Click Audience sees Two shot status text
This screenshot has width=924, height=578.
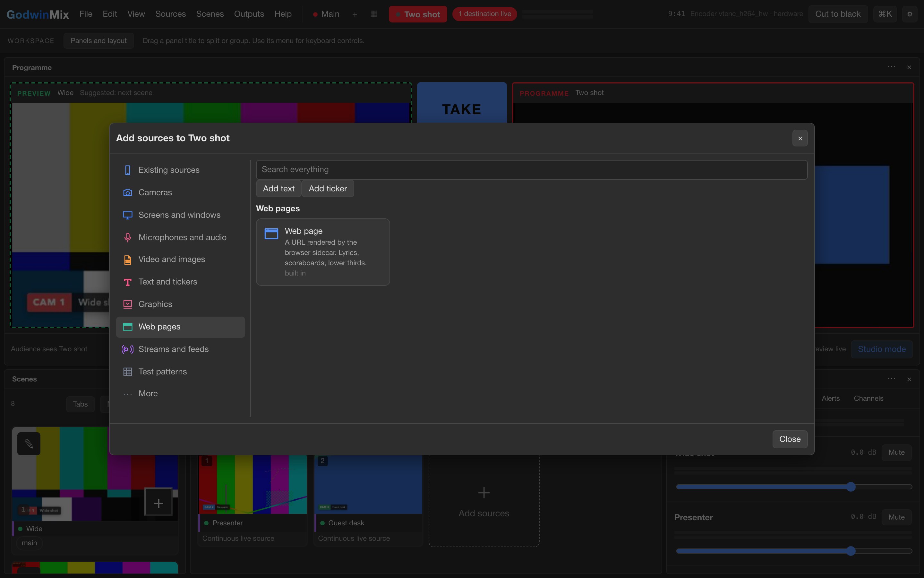49,349
